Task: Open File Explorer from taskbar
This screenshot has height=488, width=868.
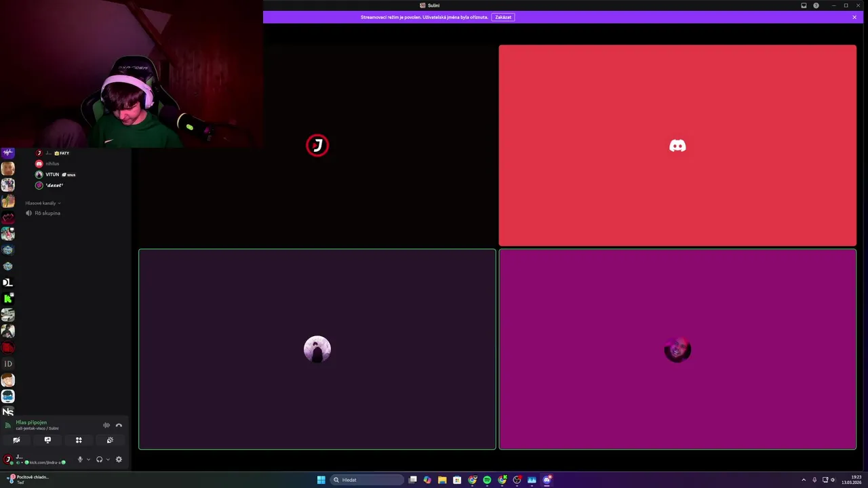Action: click(x=442, y=480)
